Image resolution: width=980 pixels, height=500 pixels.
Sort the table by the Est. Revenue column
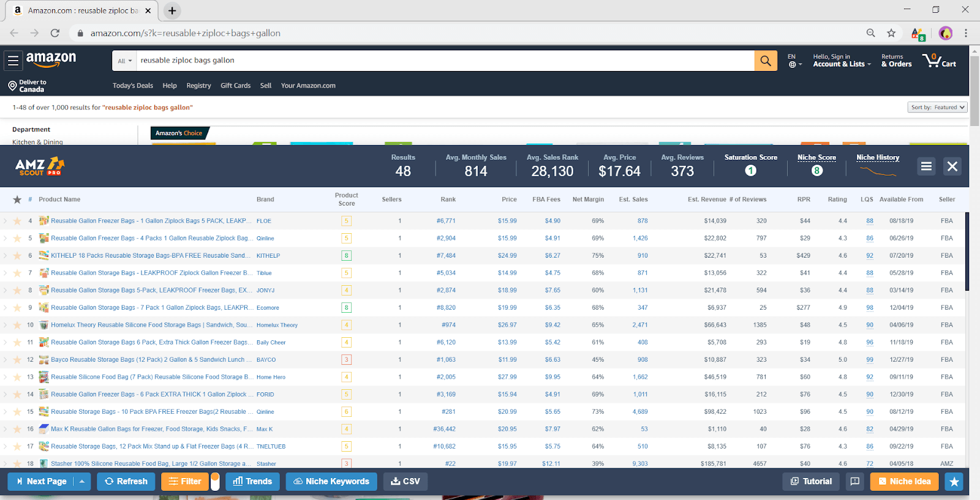(x=707, y=200)
